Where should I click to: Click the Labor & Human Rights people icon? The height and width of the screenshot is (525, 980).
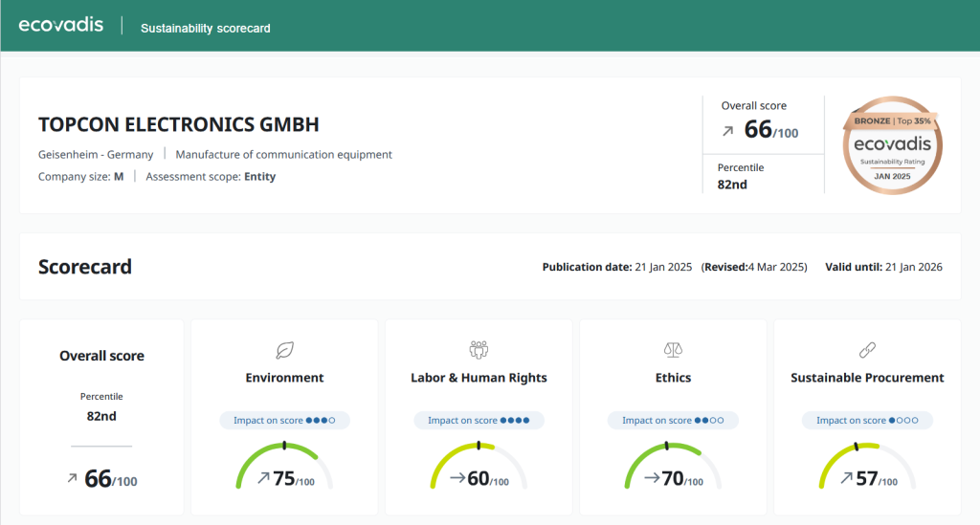479,350
